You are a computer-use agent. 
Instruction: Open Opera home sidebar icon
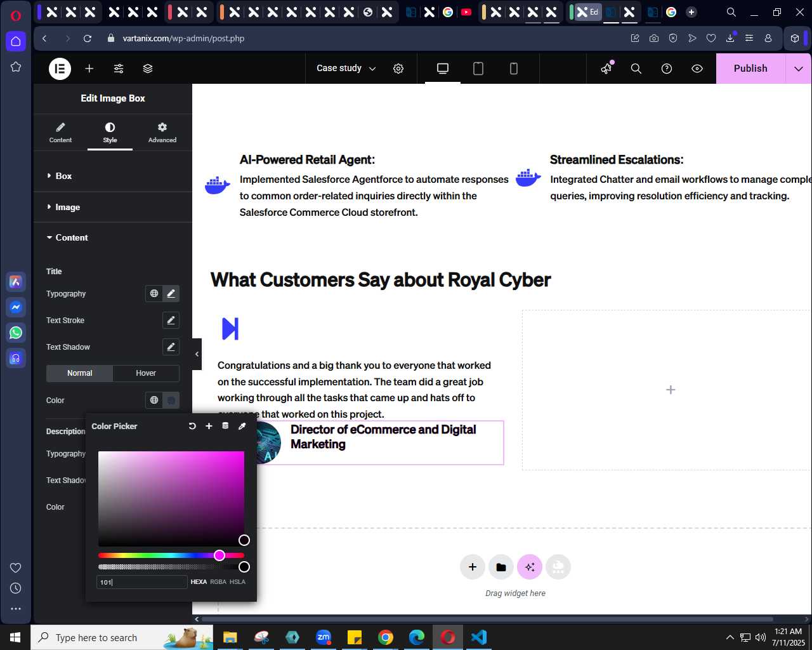[16, 41]
